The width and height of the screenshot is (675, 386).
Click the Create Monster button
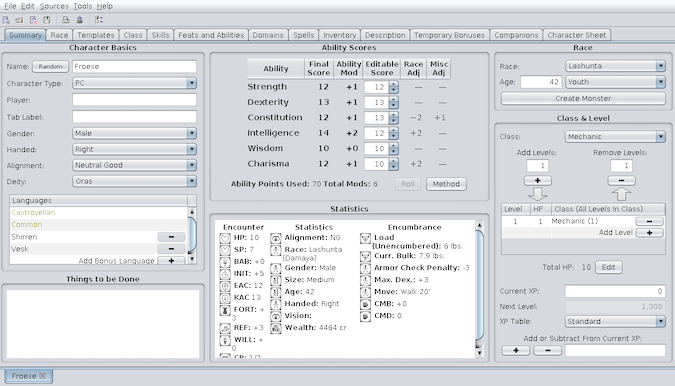click(583, 99)
